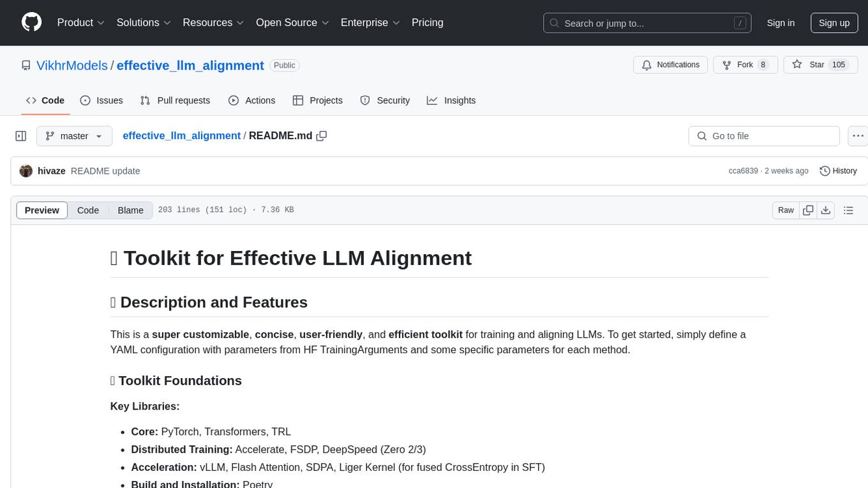Screen dimensions: 868x488
Task: Collapse the file tree side panel
Action: click(21, 136)
